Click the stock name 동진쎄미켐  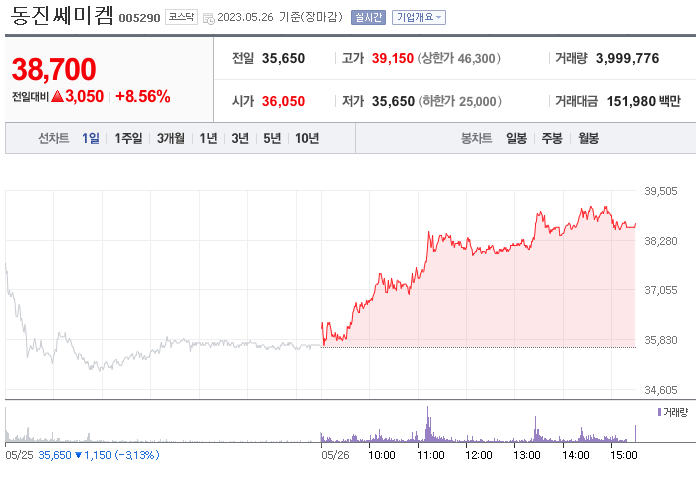click(x=62, y=16)
